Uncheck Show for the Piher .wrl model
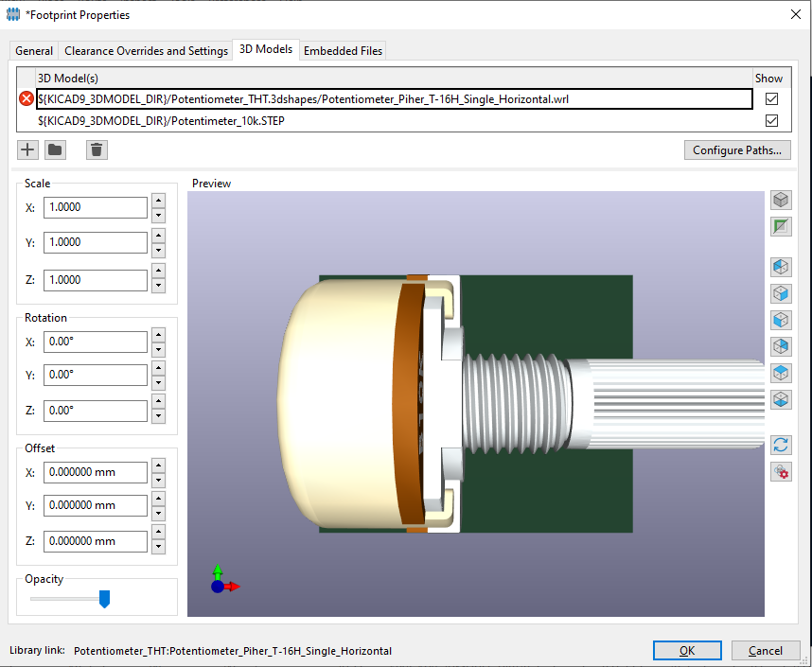Image resolution: width=812 pixels, height=667 pixels. tap(771, 99)
